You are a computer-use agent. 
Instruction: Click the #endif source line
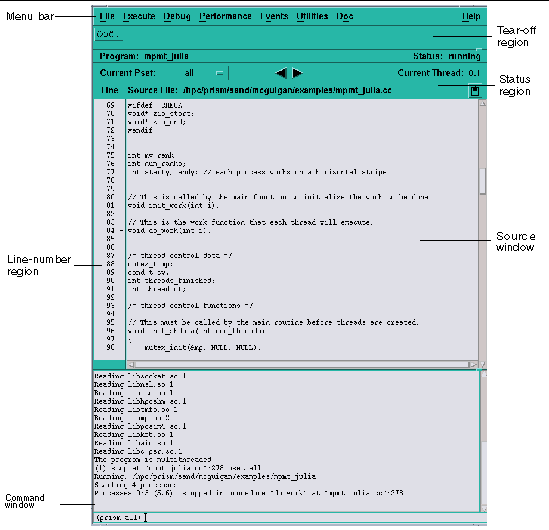pos(140,130)
